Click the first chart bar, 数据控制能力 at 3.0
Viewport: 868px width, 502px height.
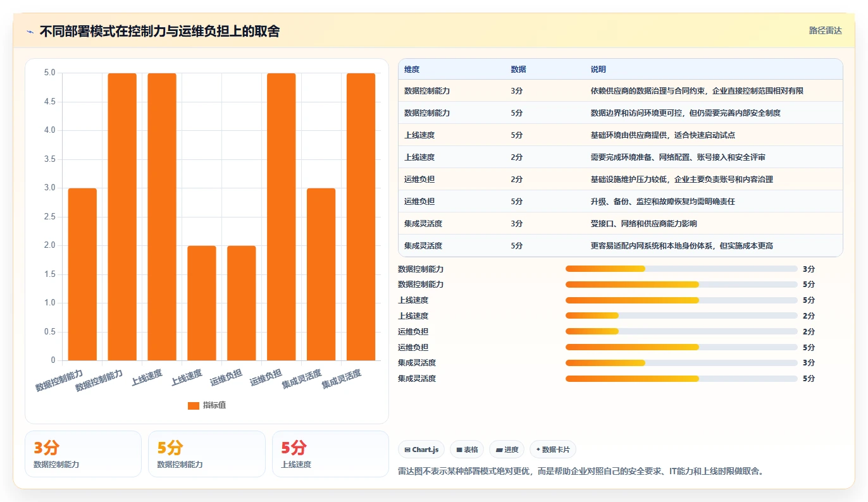(82, 274)
